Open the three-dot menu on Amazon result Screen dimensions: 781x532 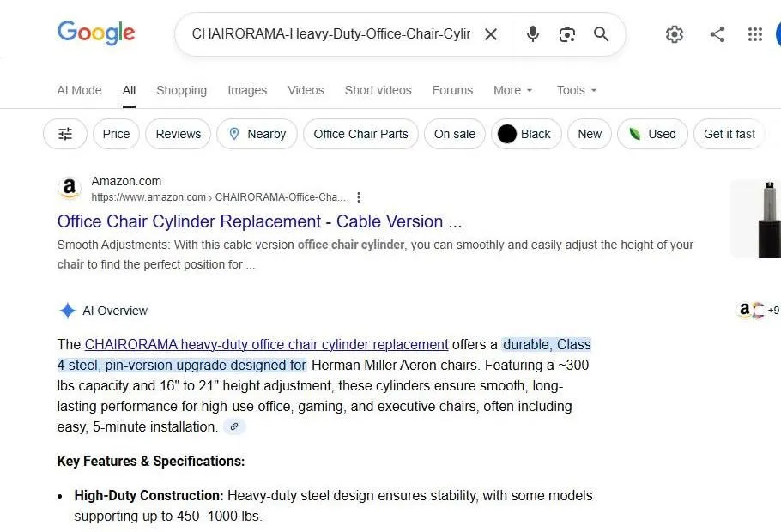coord(359,196)
